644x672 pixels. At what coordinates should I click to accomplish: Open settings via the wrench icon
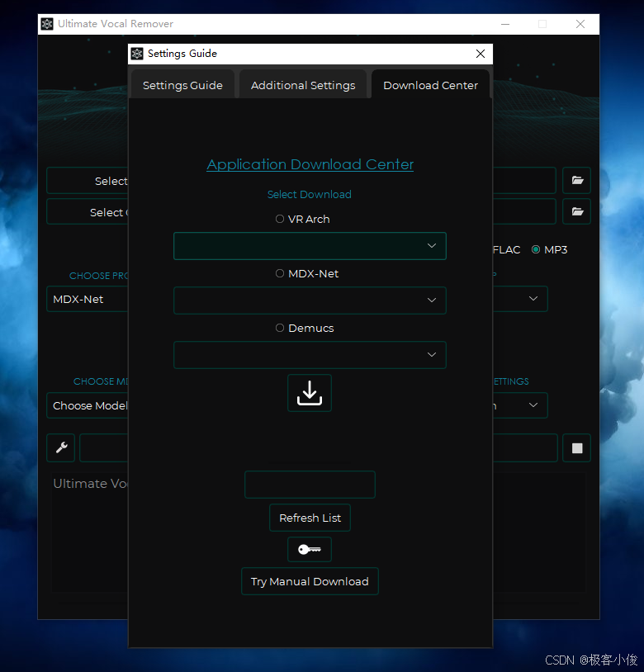pos(61,447)
